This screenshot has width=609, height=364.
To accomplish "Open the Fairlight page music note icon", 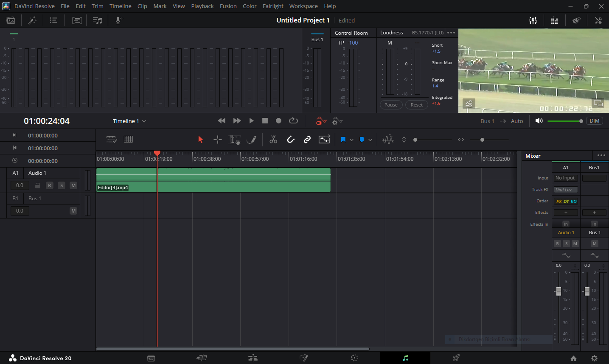I will click(x=405, y=358).
